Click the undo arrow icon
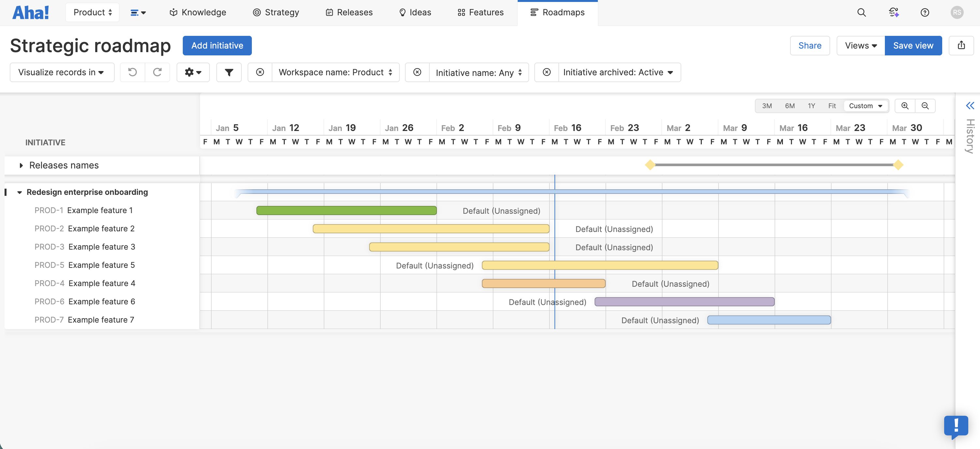This screenshot has width=980, height=449. (132, 72)
